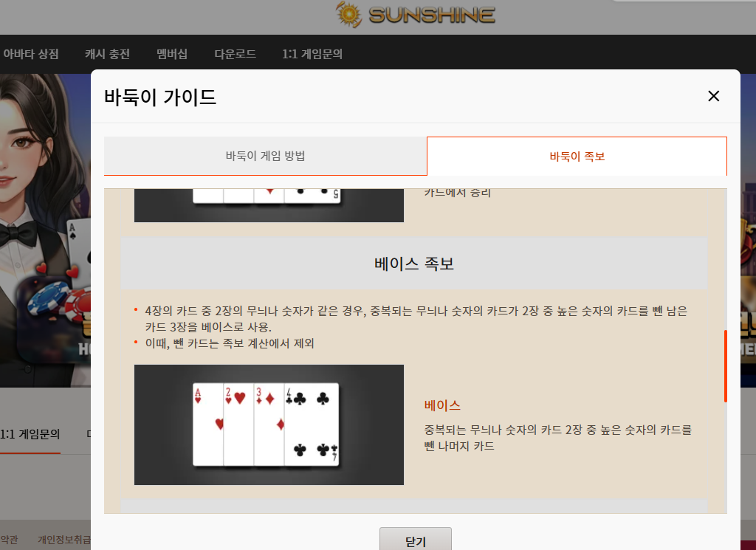Click the guide's vertical scrollbar thumb
Image resolution: width=756 pixels, height=550 pixels.
(725, 366)
